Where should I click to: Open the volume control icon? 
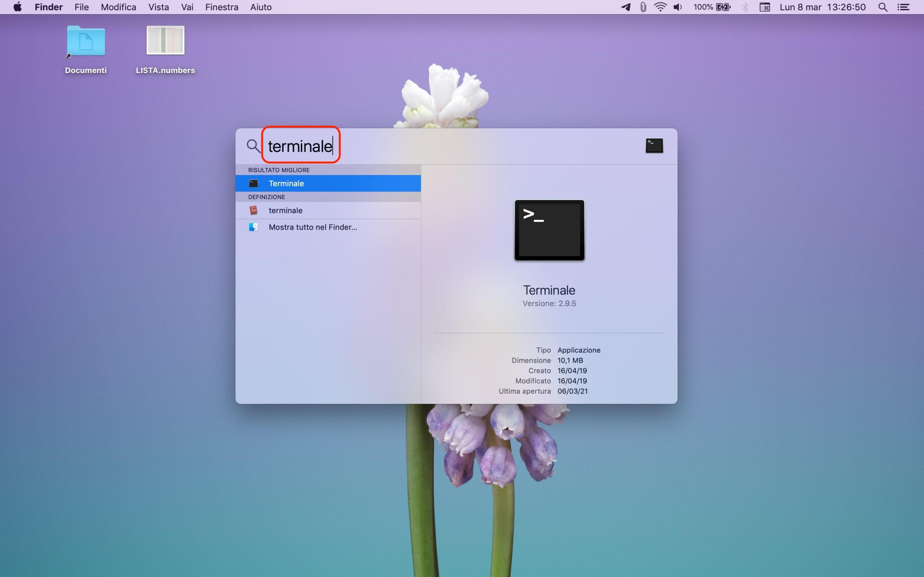point(678,7)
